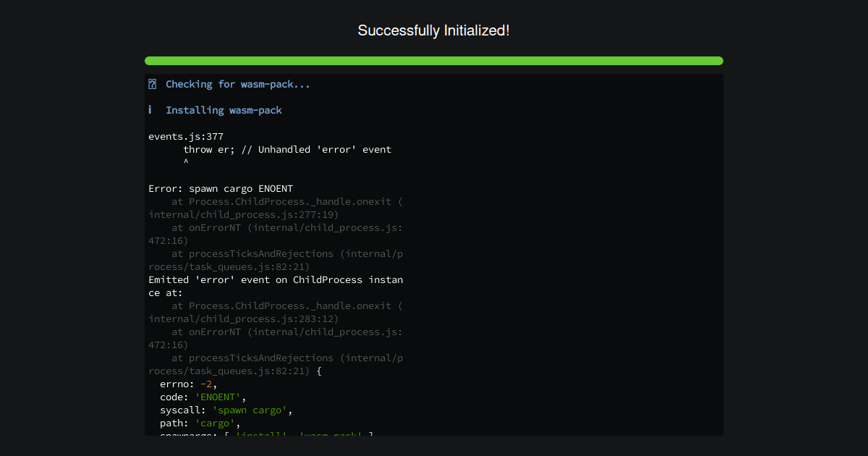Click the green 'cargo' path string
868x456 pixels.
pyautogui.click(x=215, y=423)
